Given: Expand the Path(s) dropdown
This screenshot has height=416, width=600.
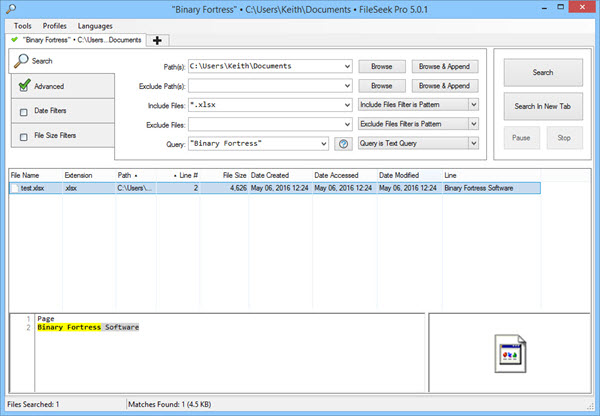Looking at the screenshot, I should 347,66.
